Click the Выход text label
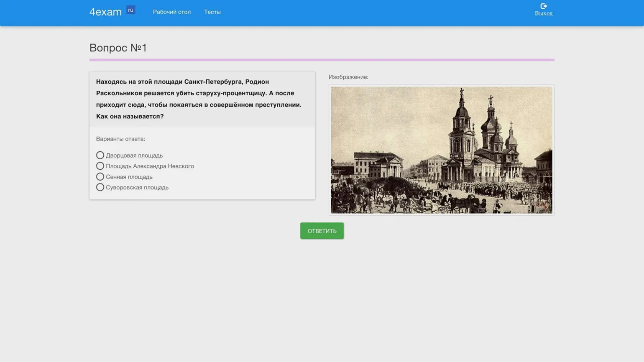 click(x=543, y=14)
